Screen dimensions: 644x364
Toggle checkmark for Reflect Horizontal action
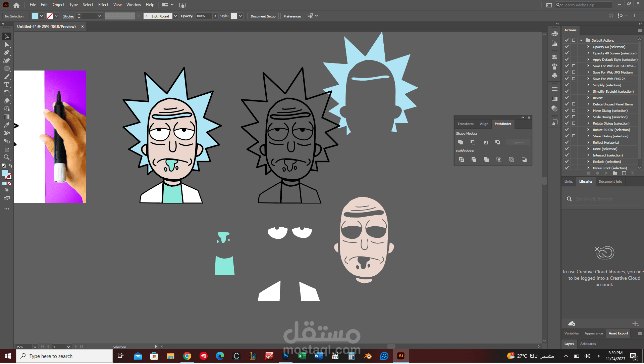[567, 142]
